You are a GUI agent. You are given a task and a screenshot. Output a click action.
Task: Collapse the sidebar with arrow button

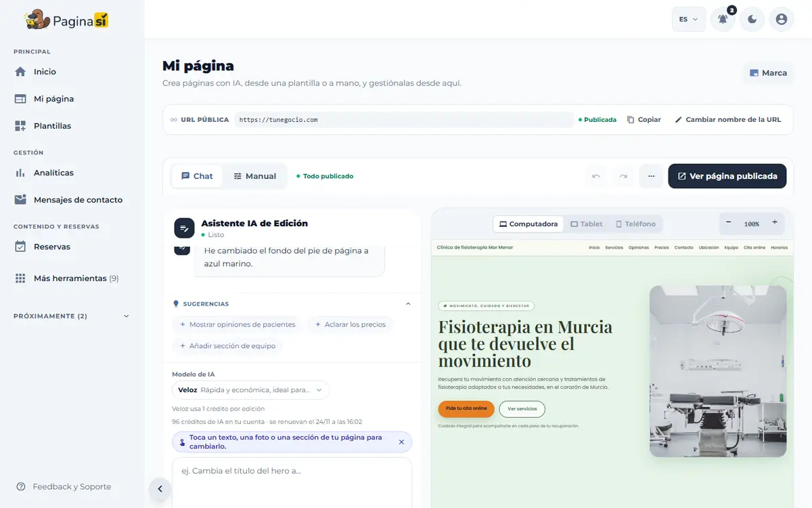[160, 488]
